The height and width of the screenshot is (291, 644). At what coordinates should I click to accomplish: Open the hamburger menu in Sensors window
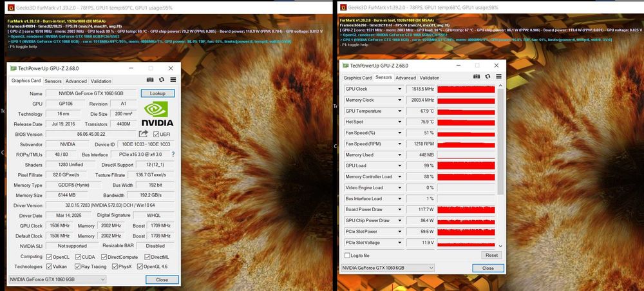tap(498, 77)
